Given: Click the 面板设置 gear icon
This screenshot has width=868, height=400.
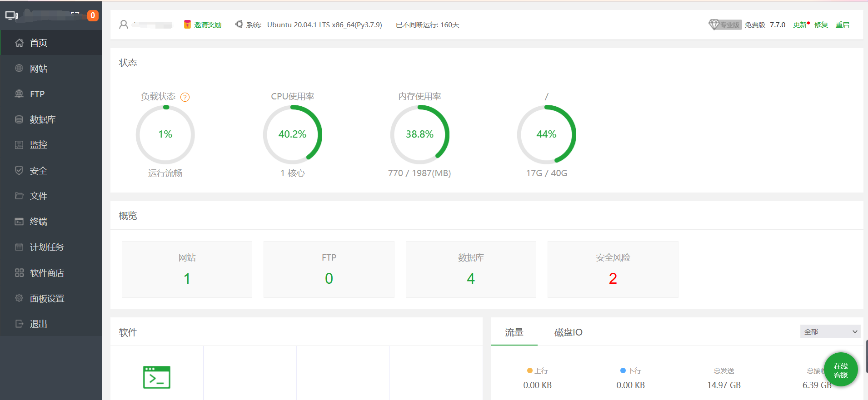Looking at the screenshot, I should (19, 298).
